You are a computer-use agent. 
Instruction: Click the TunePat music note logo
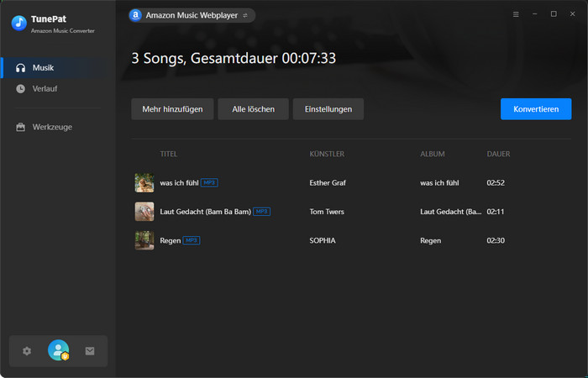pyautogui.click(x=18, y=24)
